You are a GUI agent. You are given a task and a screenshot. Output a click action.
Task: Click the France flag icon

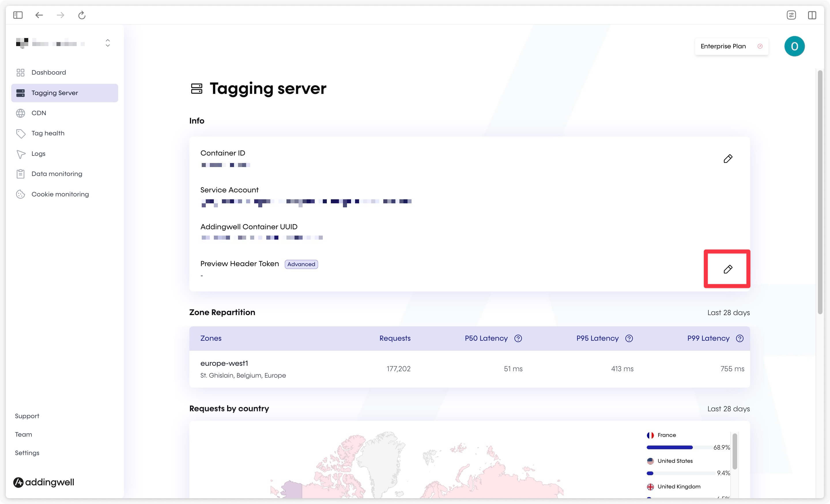tap(650, 435)
